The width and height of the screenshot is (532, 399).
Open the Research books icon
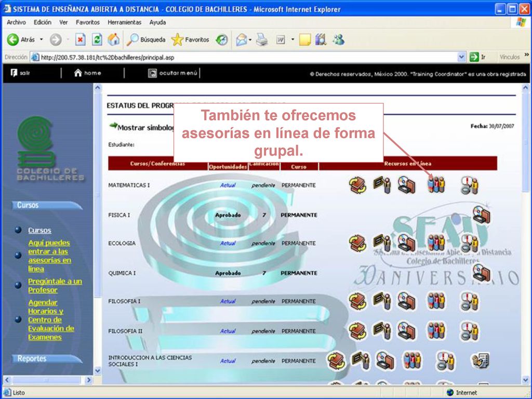pos(321,39)
